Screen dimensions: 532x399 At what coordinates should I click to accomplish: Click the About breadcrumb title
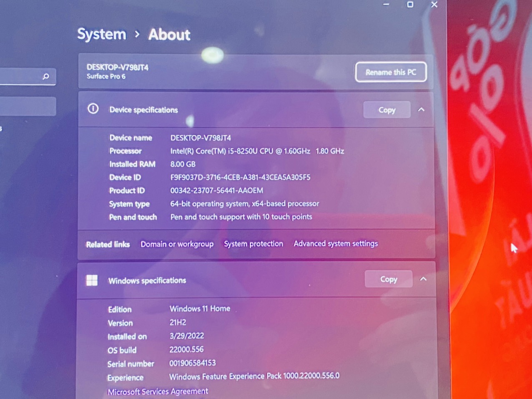pyautogui.click(x=169, y=35)
